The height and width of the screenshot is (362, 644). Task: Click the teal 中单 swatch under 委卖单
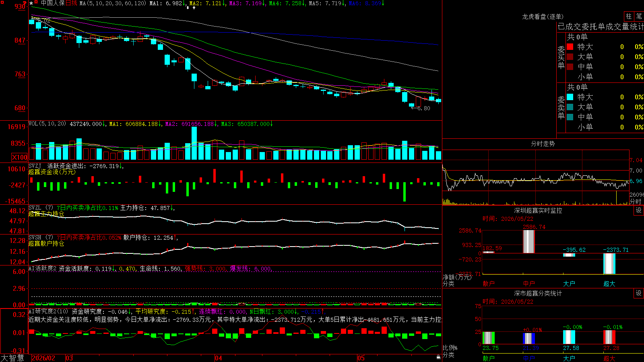570,117
